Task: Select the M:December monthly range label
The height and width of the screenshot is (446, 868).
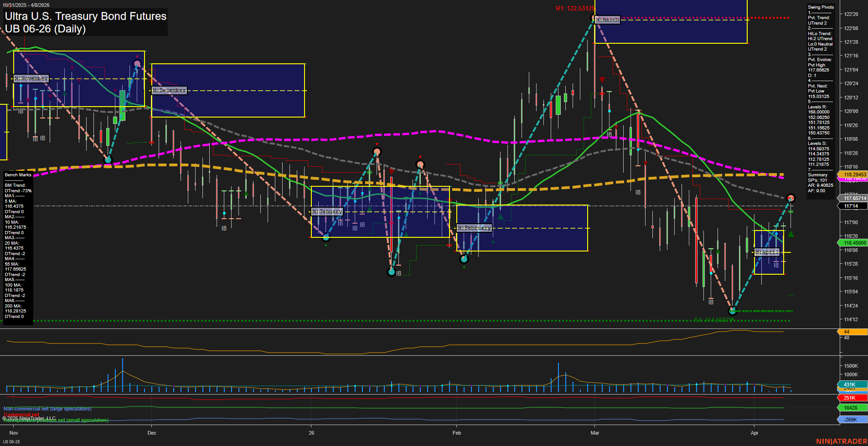Action: 169,90
